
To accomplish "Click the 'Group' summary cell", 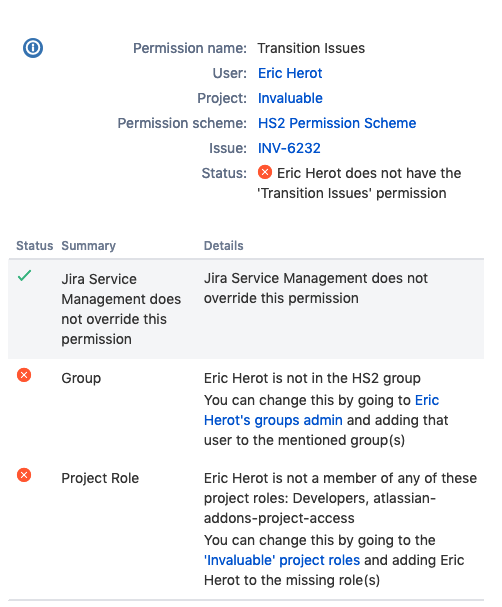I will click(x=81, y=378).
